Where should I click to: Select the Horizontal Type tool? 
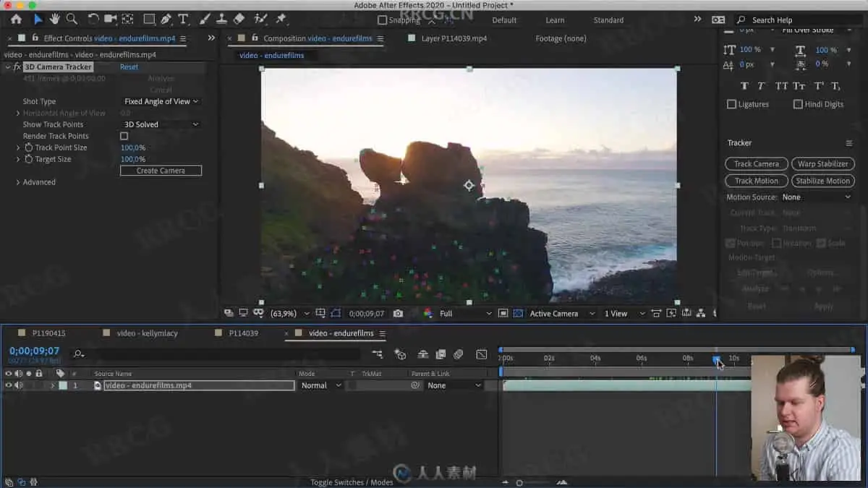tap(184, 20)
